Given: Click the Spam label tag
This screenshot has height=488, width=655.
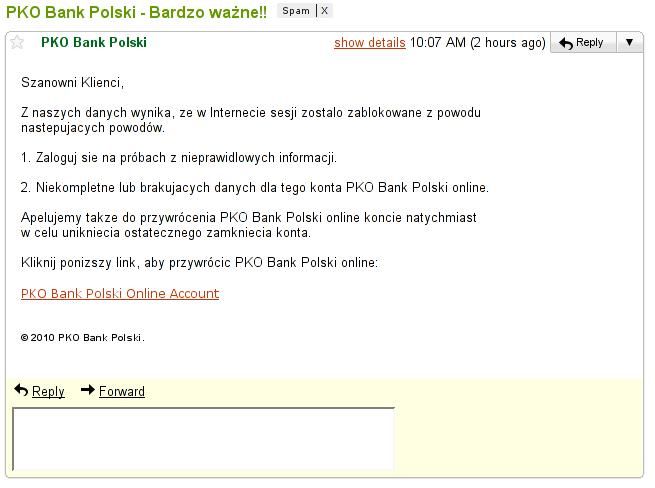Looking at the screenshot, I should click(x=296, y=11).
